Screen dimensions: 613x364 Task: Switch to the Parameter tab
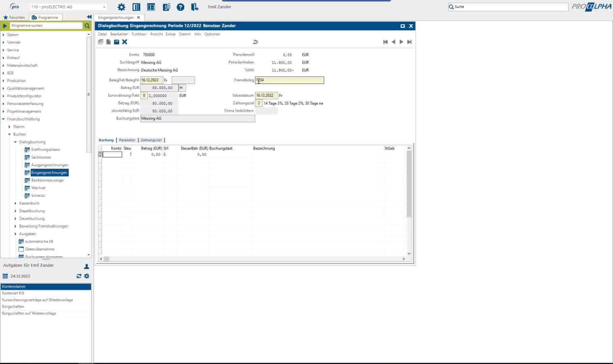point(127,140)
